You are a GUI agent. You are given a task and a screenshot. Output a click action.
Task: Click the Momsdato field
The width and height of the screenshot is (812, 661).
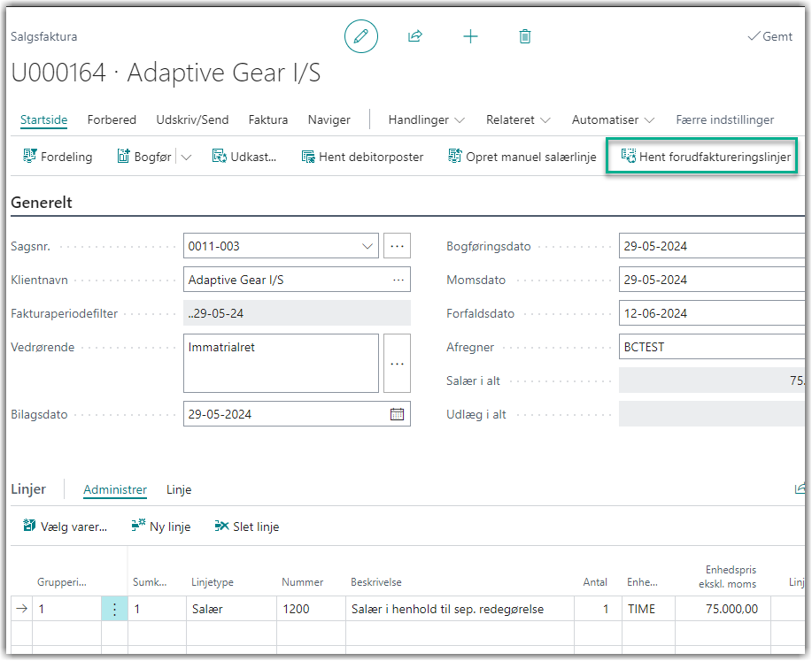712,280
